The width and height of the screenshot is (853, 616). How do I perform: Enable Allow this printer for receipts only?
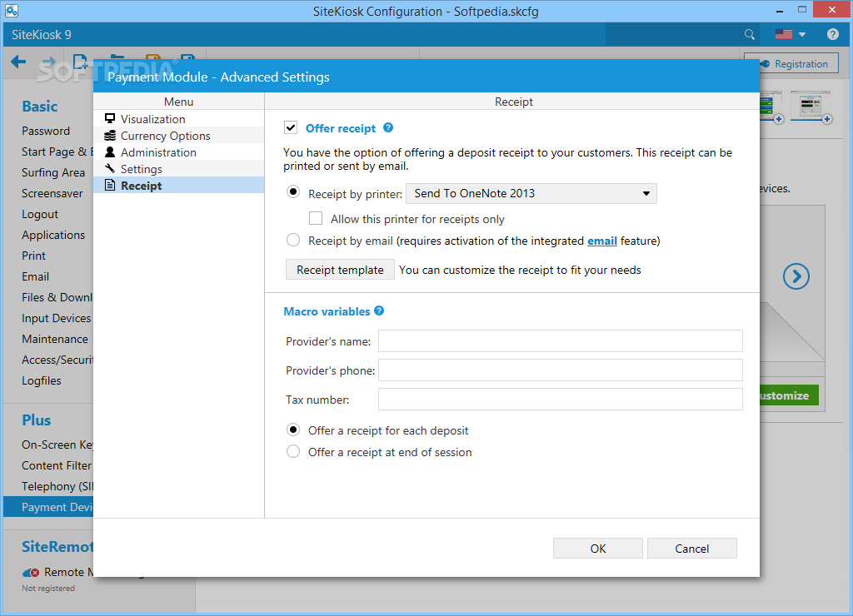[x=316, y=219]
